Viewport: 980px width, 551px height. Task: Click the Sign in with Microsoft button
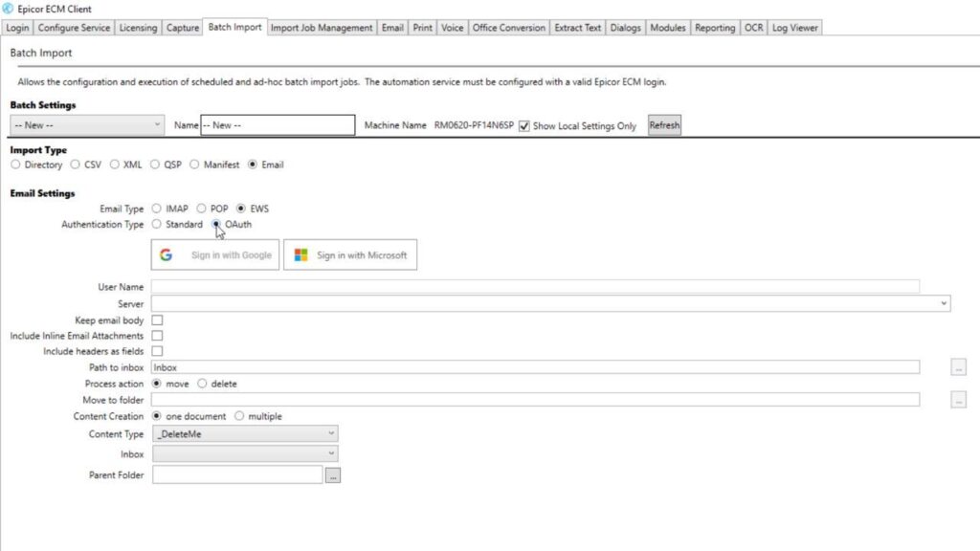[350, 255]
